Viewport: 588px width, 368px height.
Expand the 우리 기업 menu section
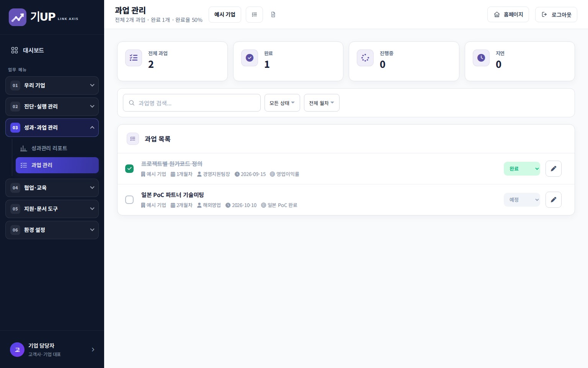pyautogui.click(x=52, y=85)
